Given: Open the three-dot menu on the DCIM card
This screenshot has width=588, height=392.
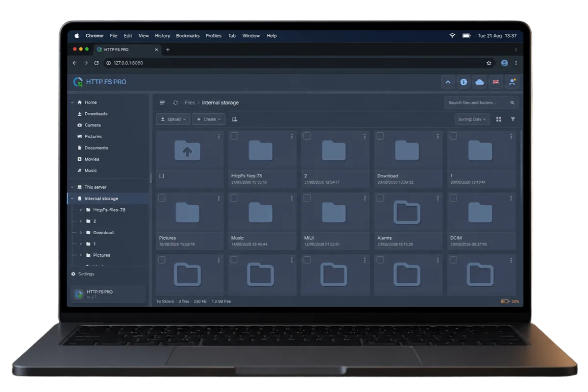Looking at the screenshot, I should pyautogui.click(x=511, y=198).
